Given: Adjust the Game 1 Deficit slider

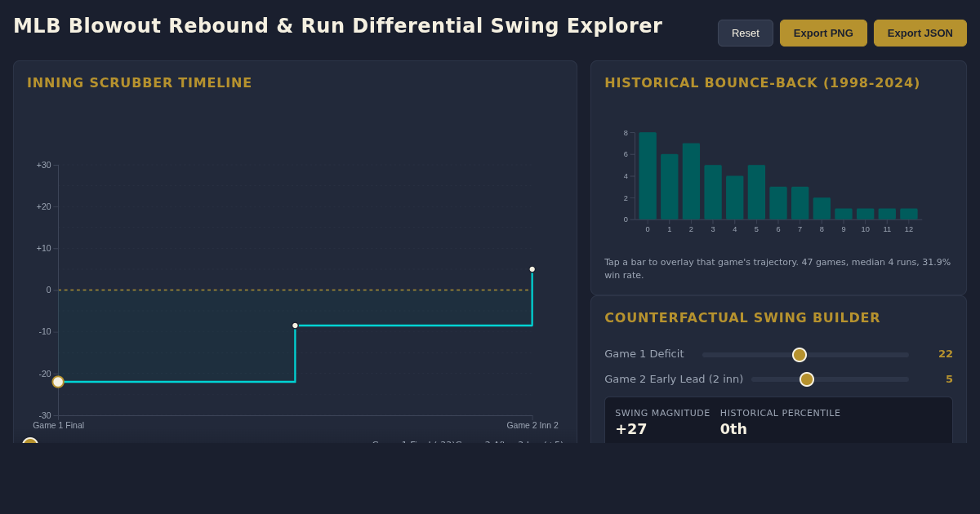Looking at the screenshot, I should coord(805,355).
